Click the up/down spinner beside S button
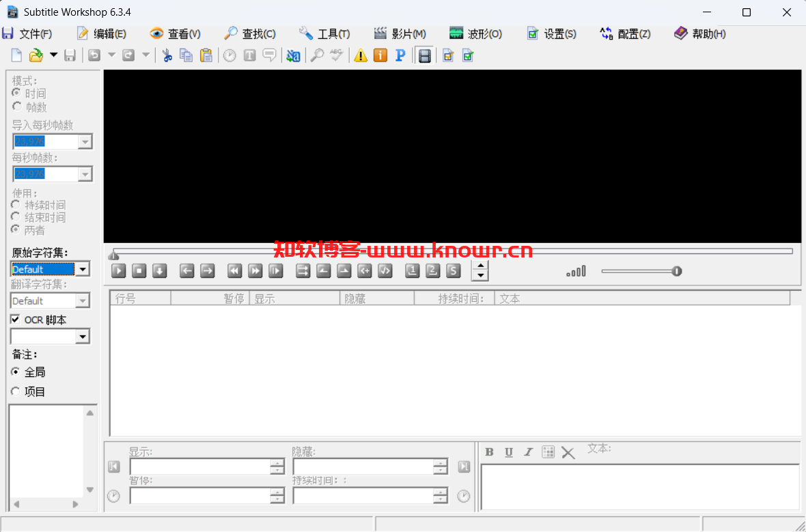The image size is (806, 532). coord(480,270)
